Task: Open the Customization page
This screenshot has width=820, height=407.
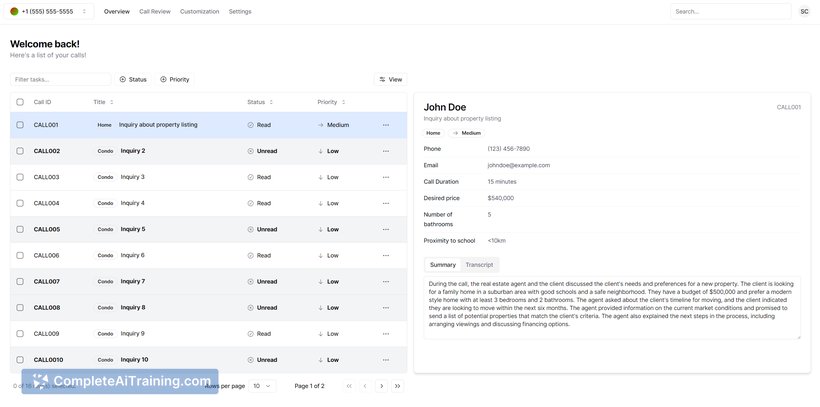Action: click(x=199, y=12)
